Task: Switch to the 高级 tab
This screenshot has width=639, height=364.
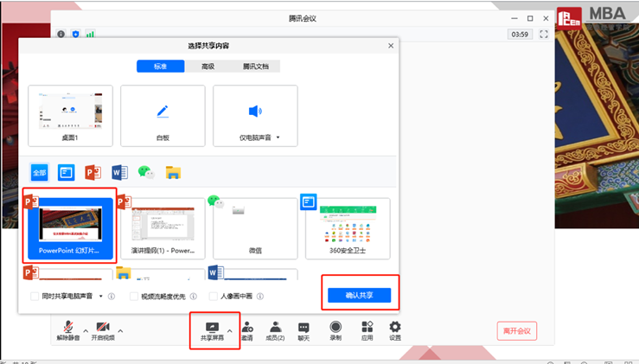Action: (x=208, y=67)
